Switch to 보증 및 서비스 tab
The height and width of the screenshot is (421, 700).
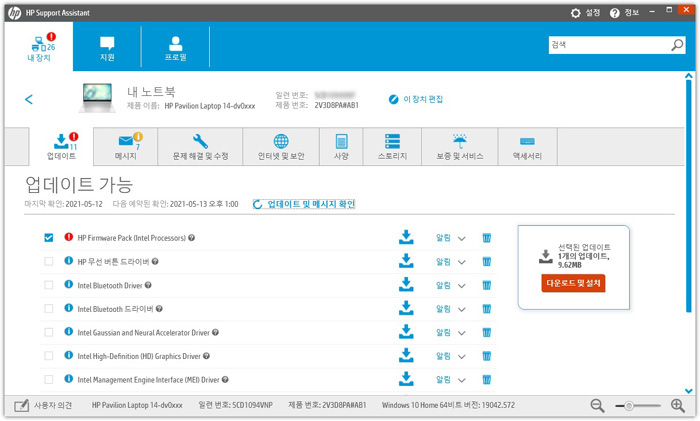point(460,146)
